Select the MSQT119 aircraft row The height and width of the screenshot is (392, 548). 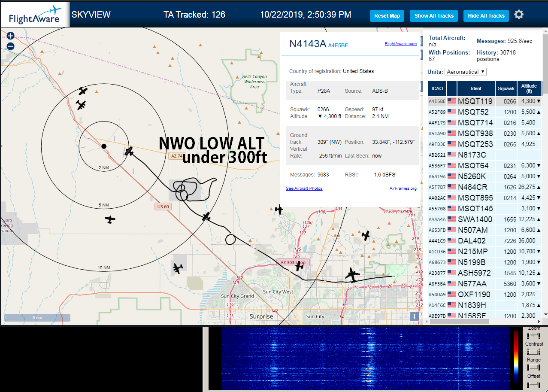click(x=485, y=101)
